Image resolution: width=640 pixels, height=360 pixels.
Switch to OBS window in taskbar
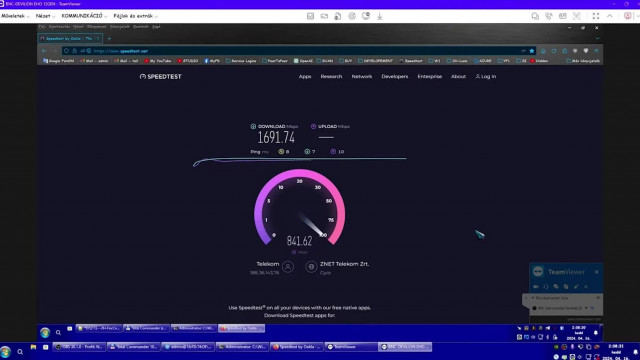[x=79, y=347]
